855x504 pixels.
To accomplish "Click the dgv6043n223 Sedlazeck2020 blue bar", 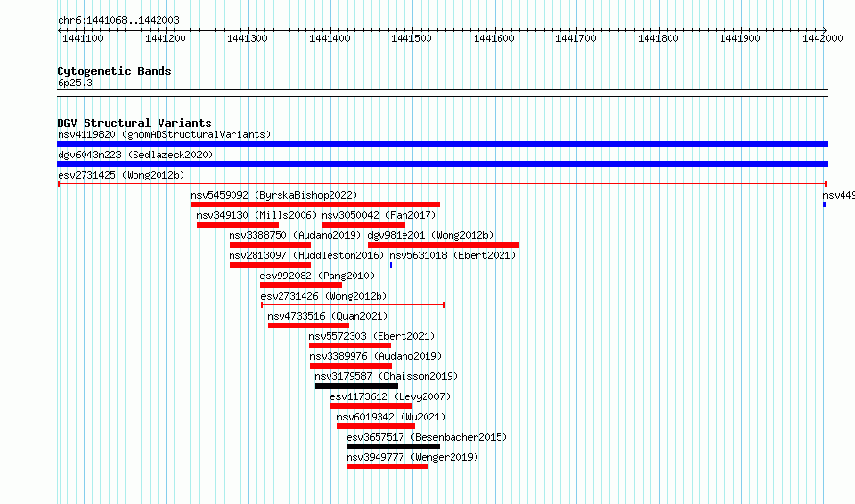I will click(442, 164).
